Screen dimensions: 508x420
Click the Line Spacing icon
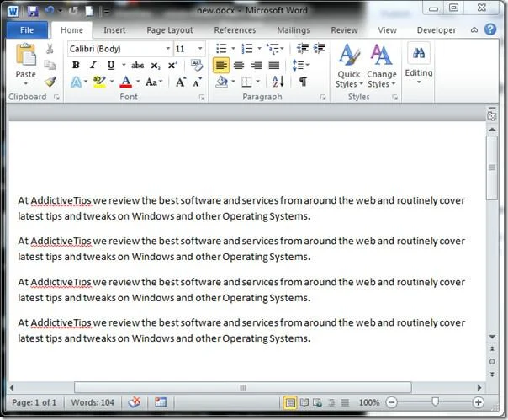[x=298, y=65]
